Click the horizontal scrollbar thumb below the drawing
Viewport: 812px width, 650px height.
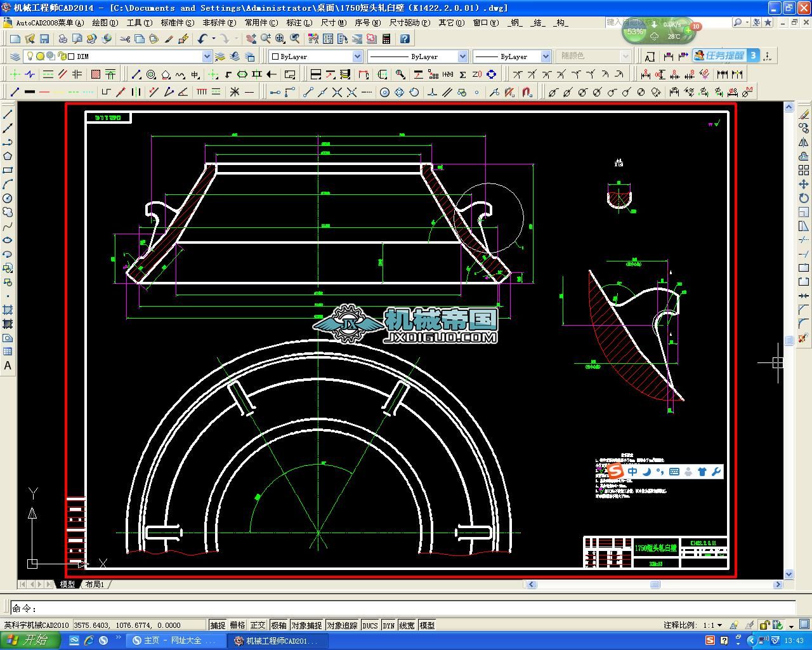[x=655, y=585]
